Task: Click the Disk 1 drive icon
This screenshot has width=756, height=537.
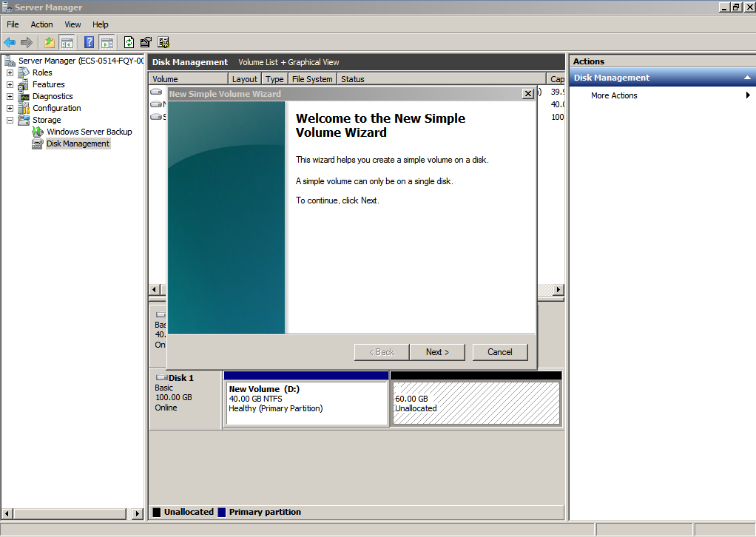Action: point(161,378)
